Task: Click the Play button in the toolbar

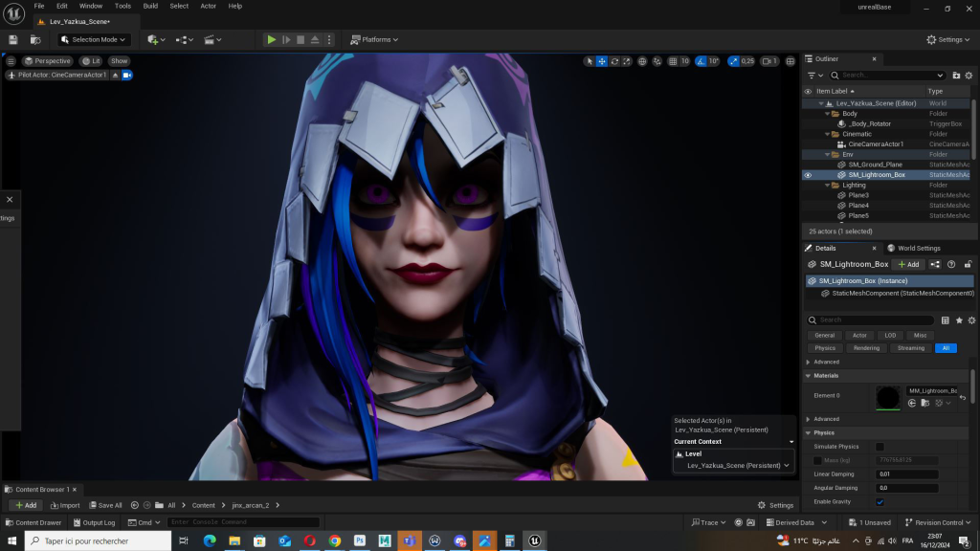Action: pos(271,39)
